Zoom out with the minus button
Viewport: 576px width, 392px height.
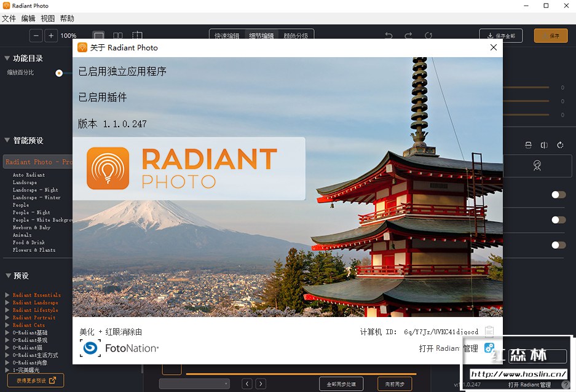tap(36, 36)
